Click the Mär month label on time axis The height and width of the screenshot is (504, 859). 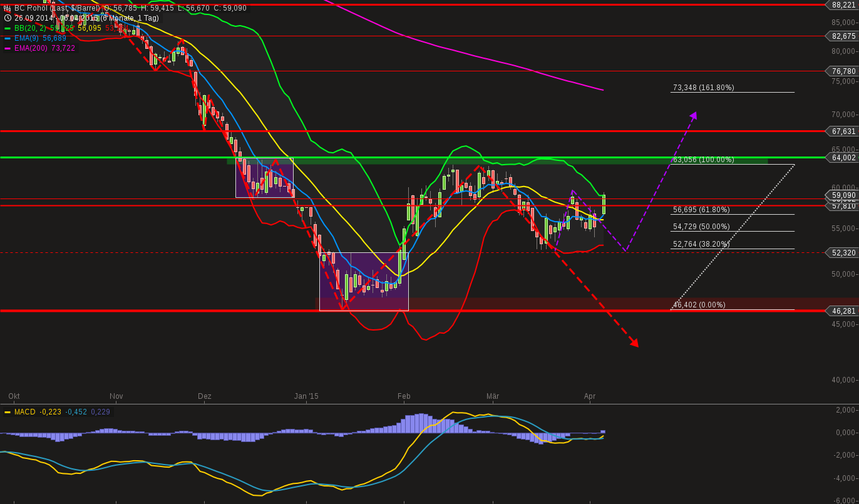493,396
